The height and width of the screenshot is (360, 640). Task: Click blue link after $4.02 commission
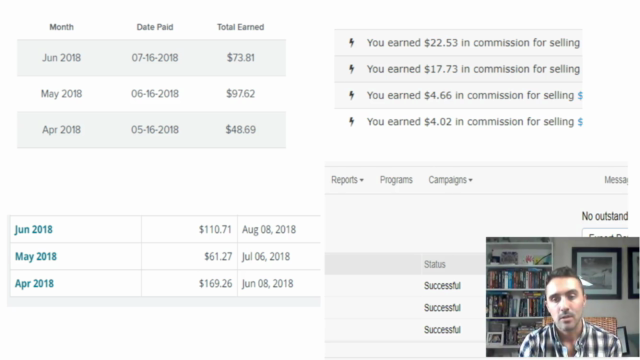coord(580,122)
